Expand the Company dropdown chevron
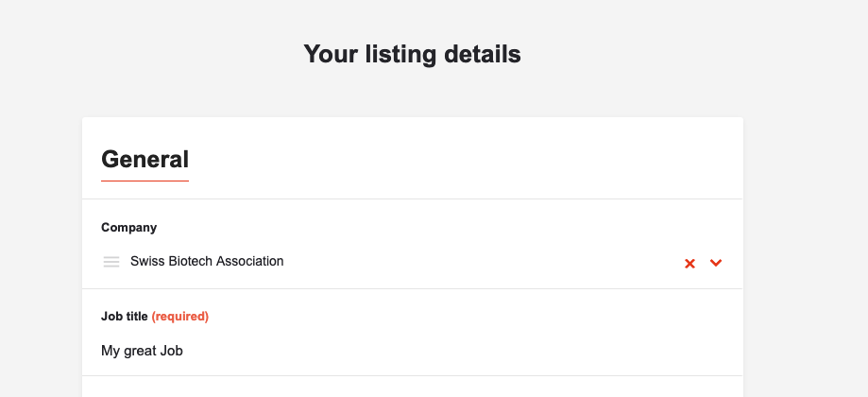Viewport: 868px width, 397px height. (x=716, y=263)
